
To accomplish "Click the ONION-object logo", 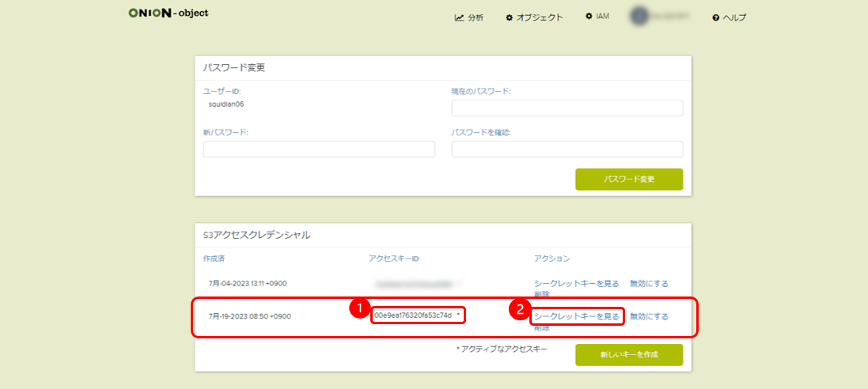I will pos(168,13).
